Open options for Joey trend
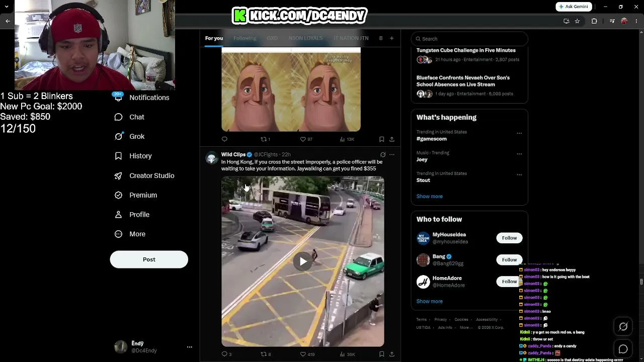The width and height of the screenshot is (644, 362). tap(519, 154)
